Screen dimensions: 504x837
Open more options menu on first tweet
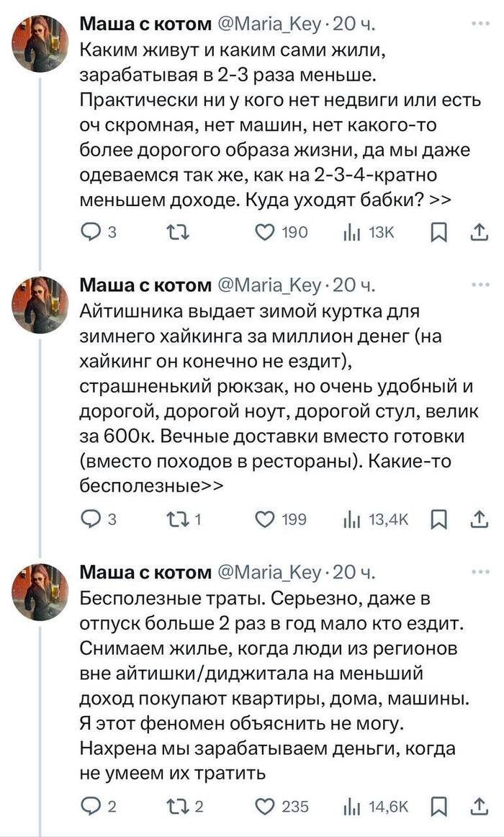click(x=480, y=23)
